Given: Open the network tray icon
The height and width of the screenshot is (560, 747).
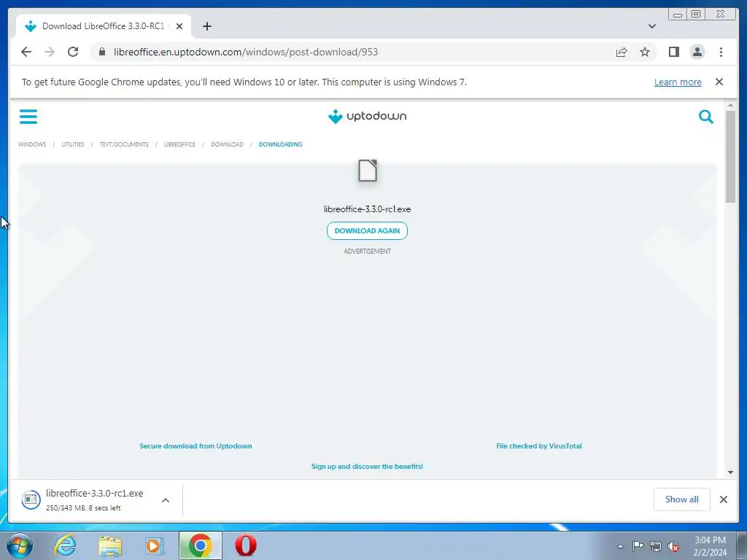Looking at the screenshot, I should [x=656, y=546].
